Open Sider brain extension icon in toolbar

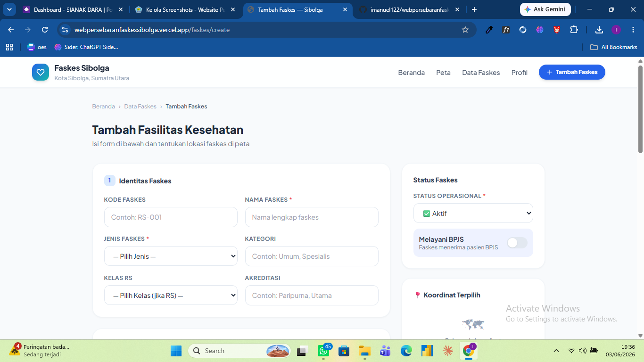(540, 30)
